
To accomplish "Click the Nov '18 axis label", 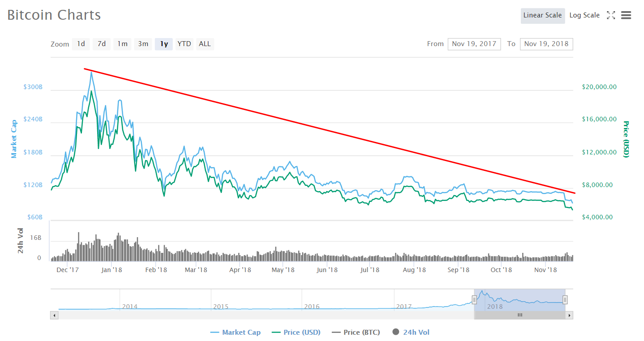I will (545, 270).
